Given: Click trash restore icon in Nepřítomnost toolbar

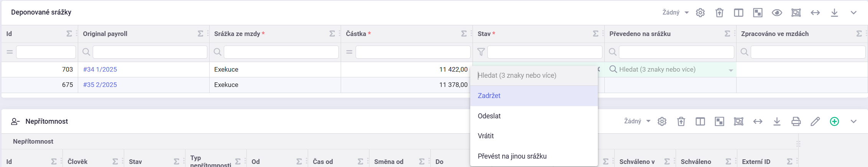Looking at the screenshot, I should 681,121.
